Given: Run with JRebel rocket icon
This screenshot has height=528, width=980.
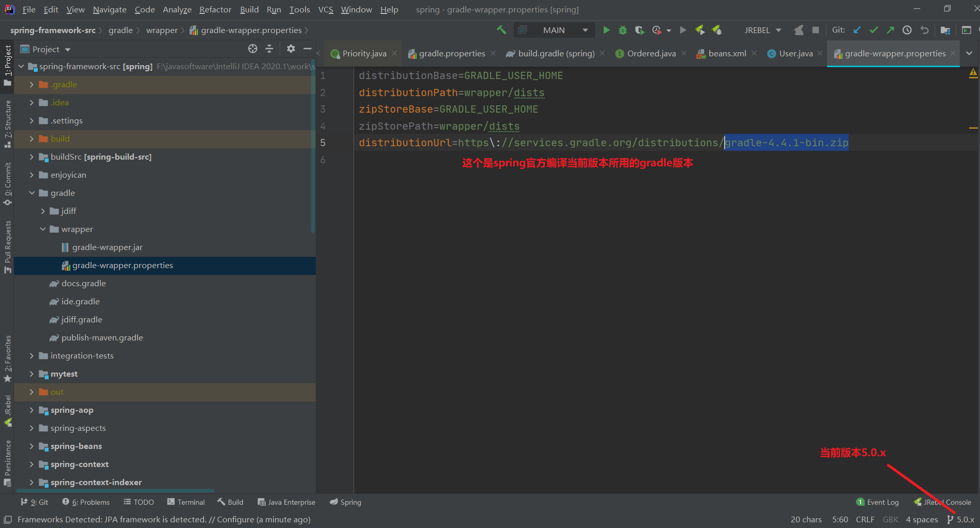Looking at the screenshot, I should (700, 30).
